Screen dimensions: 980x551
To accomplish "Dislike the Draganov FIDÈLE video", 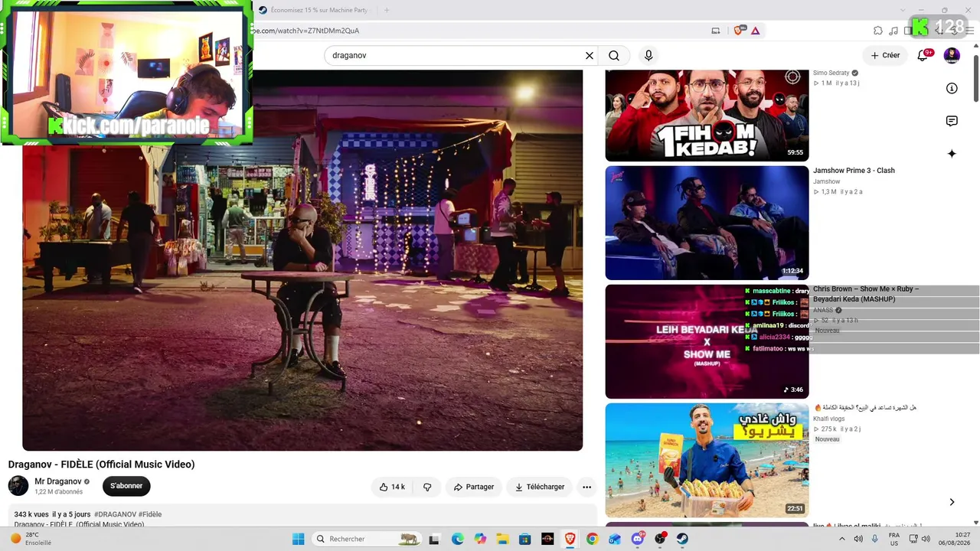I will coord(427,487).
